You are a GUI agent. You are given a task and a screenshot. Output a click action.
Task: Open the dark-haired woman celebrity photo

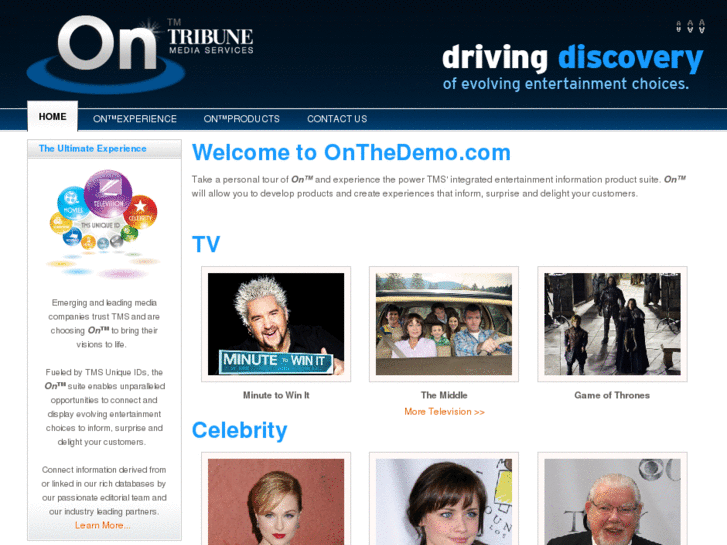444,499
